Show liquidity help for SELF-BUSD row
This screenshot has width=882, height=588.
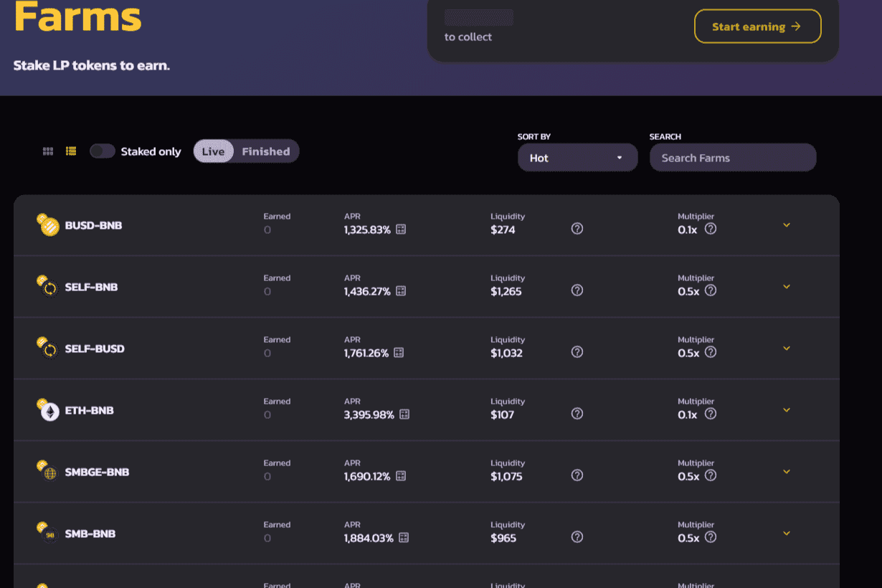[x=577, y=352]
